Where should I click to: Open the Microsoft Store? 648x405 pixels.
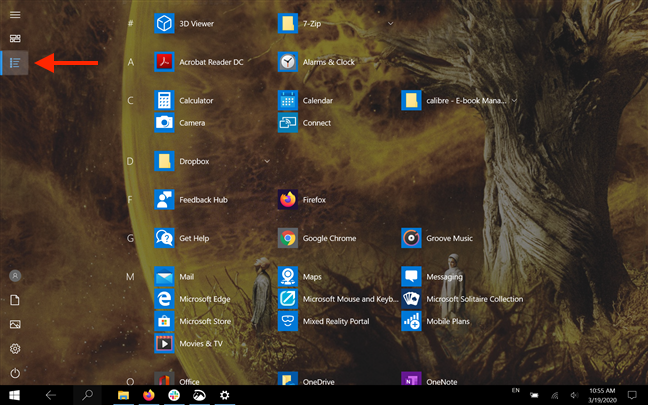[x=193, y=321]
